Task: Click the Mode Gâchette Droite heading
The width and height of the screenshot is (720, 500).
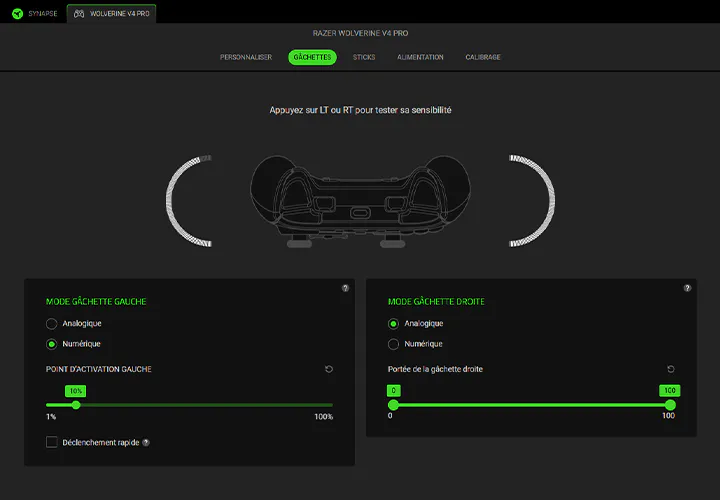Action: (x=436, y=302)
